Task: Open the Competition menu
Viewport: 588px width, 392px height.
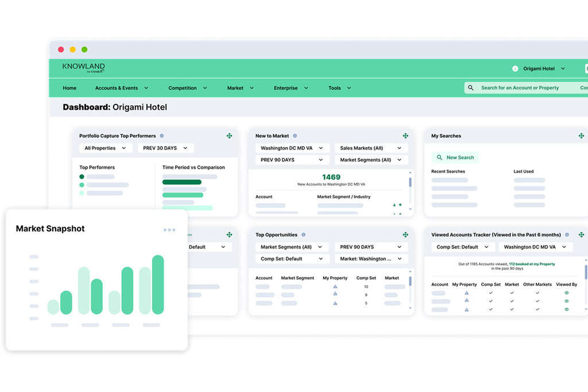Action: coord(187,88)
